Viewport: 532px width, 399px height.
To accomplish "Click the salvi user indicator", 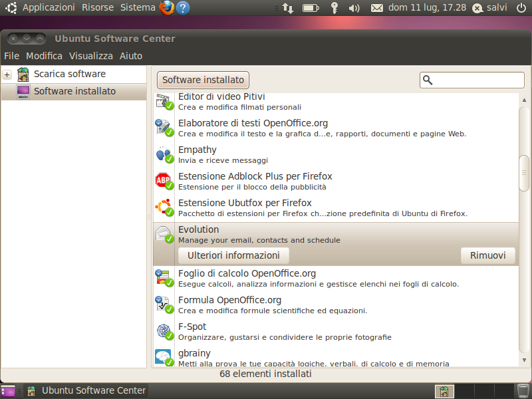I will (x=490, y=8).
